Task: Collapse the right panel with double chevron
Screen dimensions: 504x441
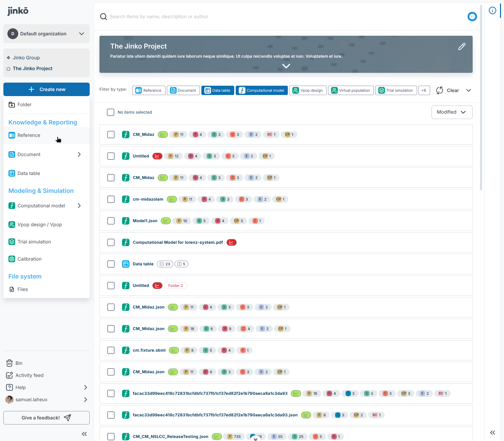Action: tap(493, 433)
